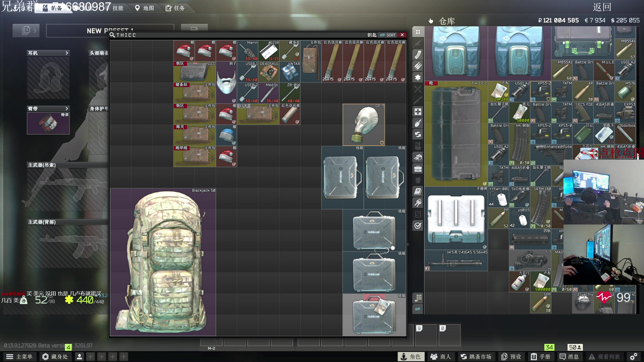Open the preset list dropdown
644x362 pixels.
point(26,31)
